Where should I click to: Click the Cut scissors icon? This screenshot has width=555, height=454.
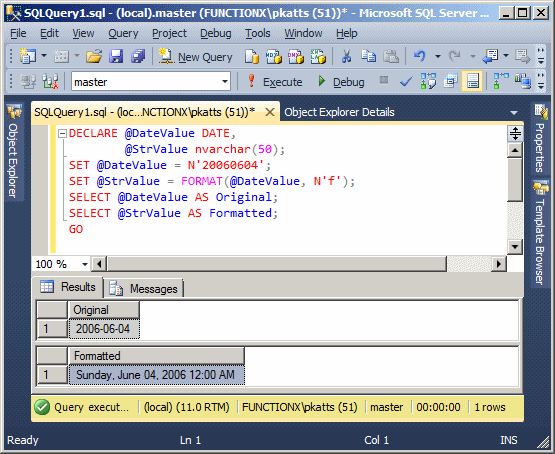click(346, 56)
